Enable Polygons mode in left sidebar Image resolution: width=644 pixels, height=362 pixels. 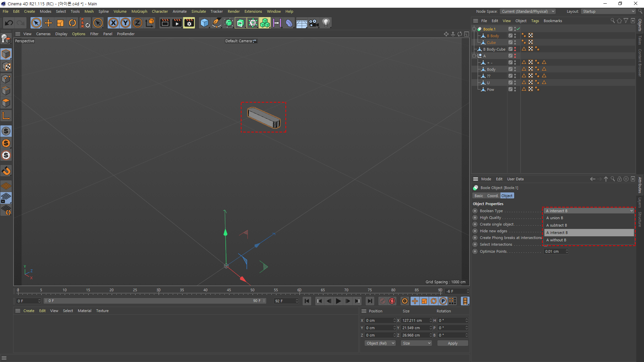[x=6, y=103]
